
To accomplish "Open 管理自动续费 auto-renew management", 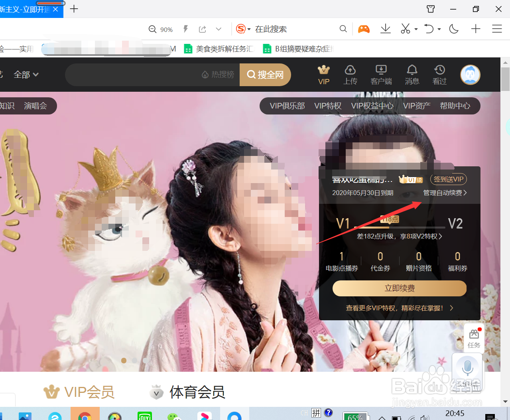I will (445, 193).
